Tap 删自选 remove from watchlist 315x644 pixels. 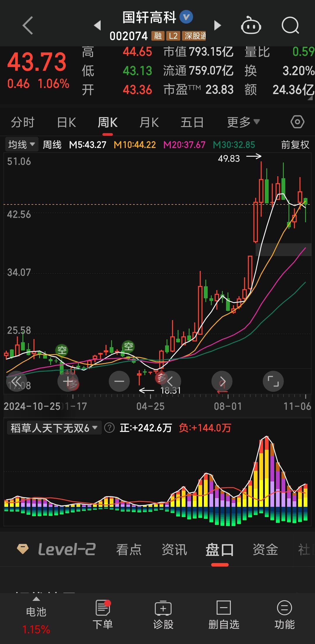[224, 615]
